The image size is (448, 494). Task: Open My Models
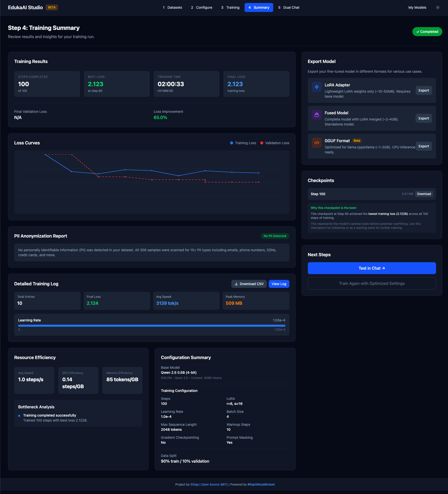click(417, 7)
